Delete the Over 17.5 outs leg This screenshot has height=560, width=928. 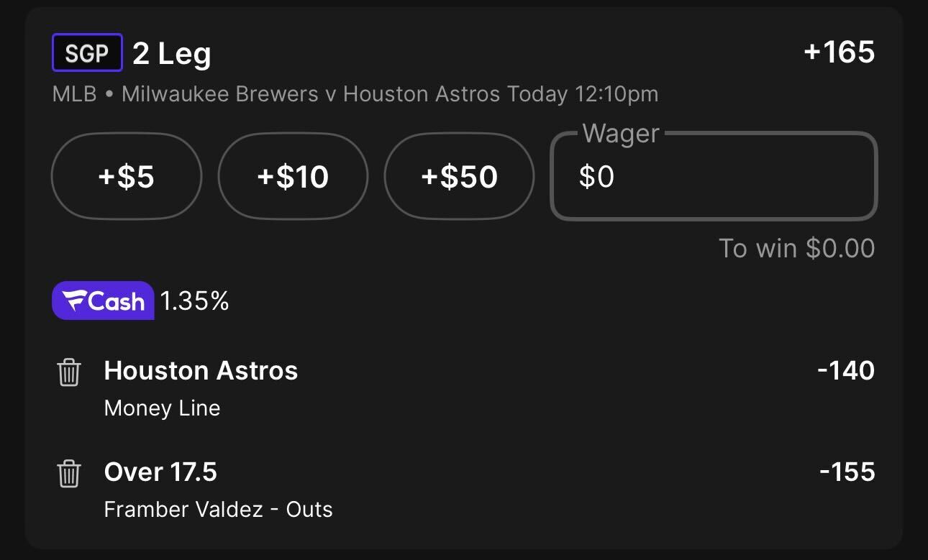pyautogui.click(x=69, y=474)
